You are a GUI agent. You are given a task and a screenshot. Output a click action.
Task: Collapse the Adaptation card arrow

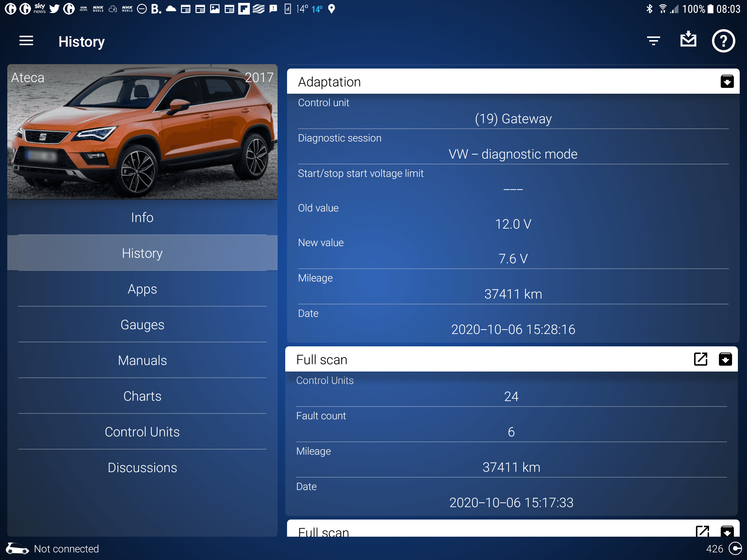coord(727,82)
